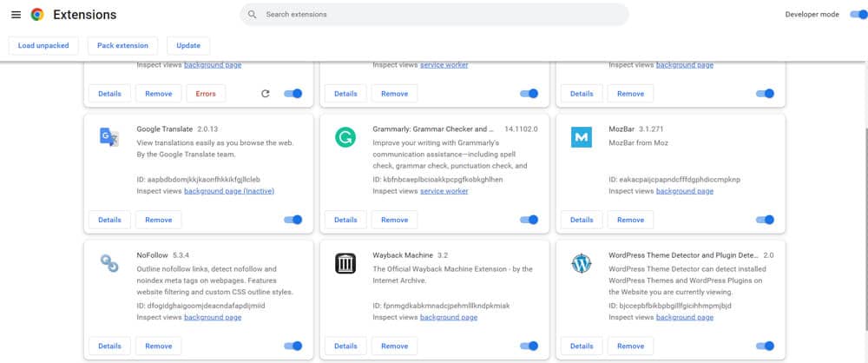This screenshot has width=868, height=363.
Task: Click the Wayback Machine extension icon
Action: click(x=345, y=263)
